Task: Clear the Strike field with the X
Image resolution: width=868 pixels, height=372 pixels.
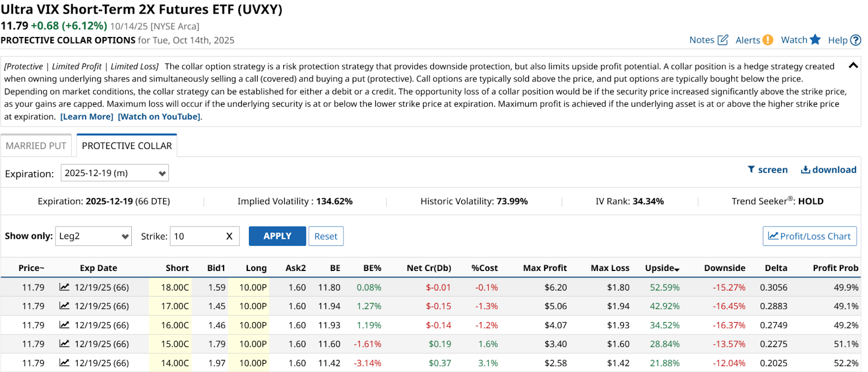Action: [229, 236]
